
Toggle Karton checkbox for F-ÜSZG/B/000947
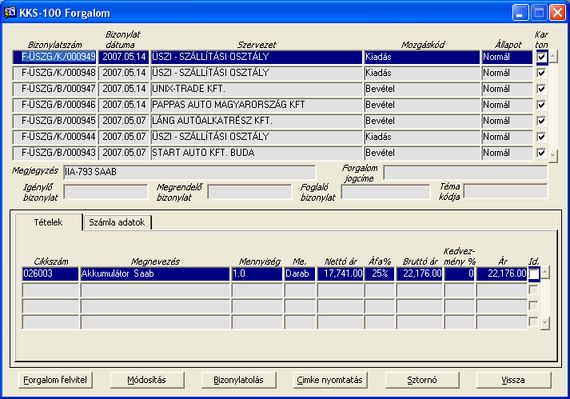[x=542, y=89]
